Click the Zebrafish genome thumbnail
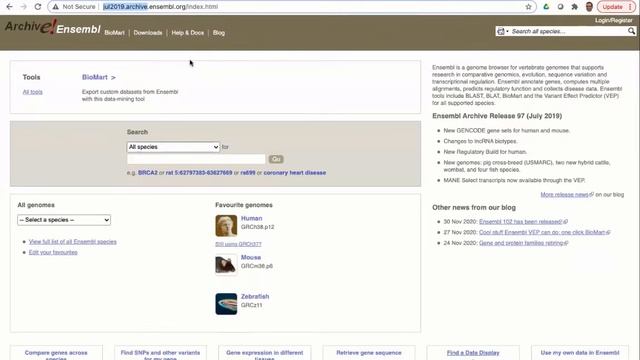 point(226,304)
